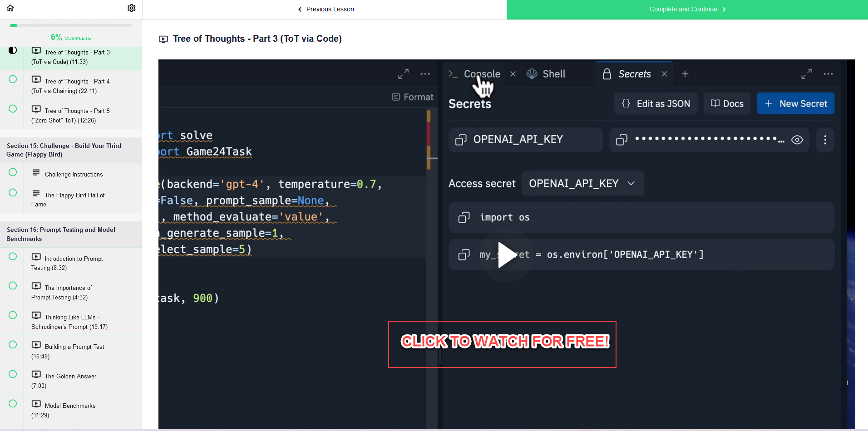868x431 pixels.
Task: Open lesson Tree of Thoughts - Part 4
Action: pyautogui.click(x=71, y=86)
